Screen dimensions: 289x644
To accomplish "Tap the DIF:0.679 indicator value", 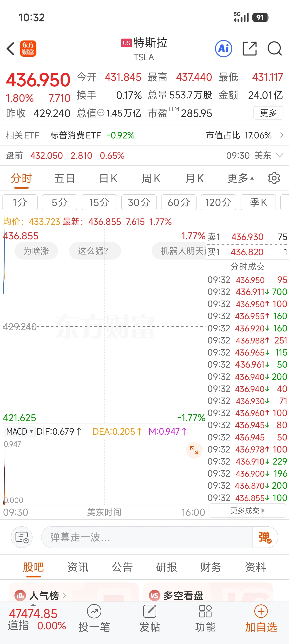I will tap(59, 432).
